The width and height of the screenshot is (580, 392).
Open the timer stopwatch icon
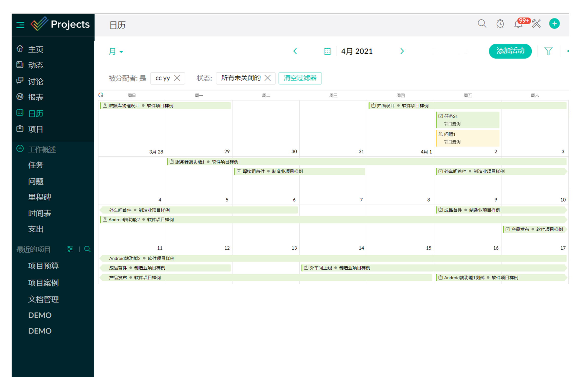click(500, 24)
